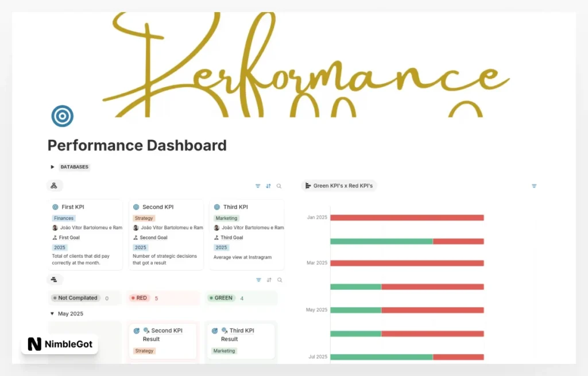Click the workflow view icon above the results section
Viewport: 588px width, 376px height.
pyautogui.click(x=55, y=280)
